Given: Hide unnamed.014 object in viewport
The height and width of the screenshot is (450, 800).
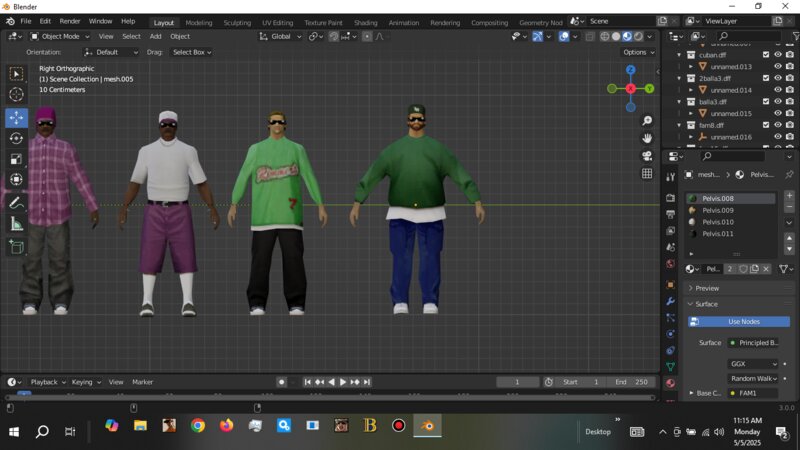Looking at the screenshot, I should pyautogui.click(x=778, y=90).
